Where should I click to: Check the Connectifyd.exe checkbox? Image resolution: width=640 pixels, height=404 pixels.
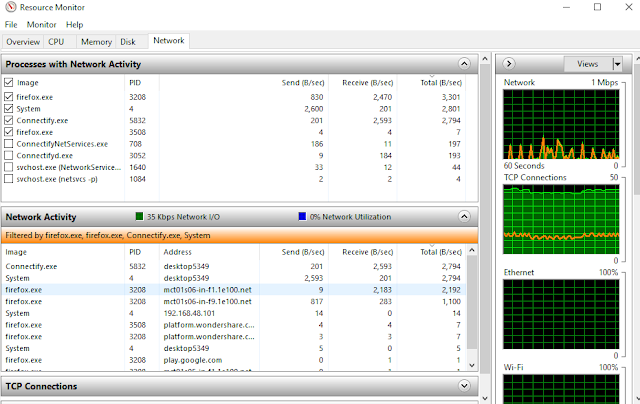(x=9, y=155)
